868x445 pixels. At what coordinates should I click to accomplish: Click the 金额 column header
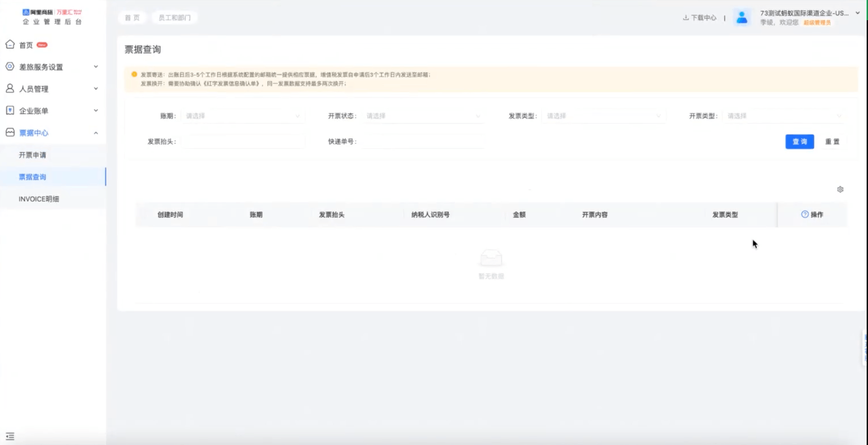point(519,215)
